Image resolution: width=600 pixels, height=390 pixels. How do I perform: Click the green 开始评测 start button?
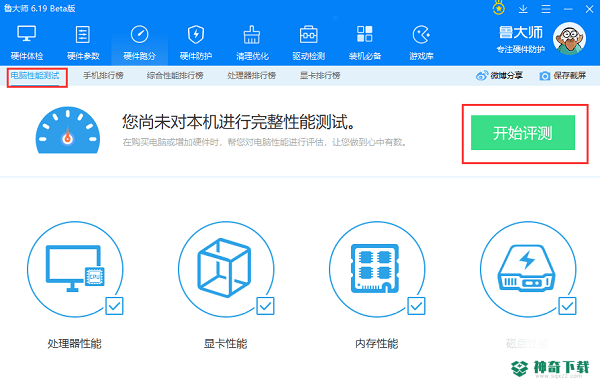[523, 132]
